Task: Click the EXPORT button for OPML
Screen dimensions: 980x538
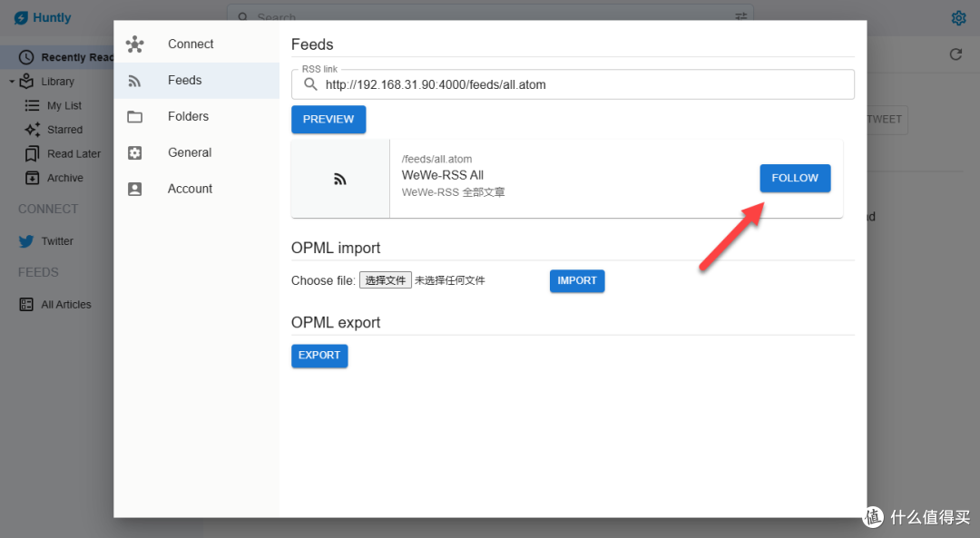Action: tap(319, 356)
